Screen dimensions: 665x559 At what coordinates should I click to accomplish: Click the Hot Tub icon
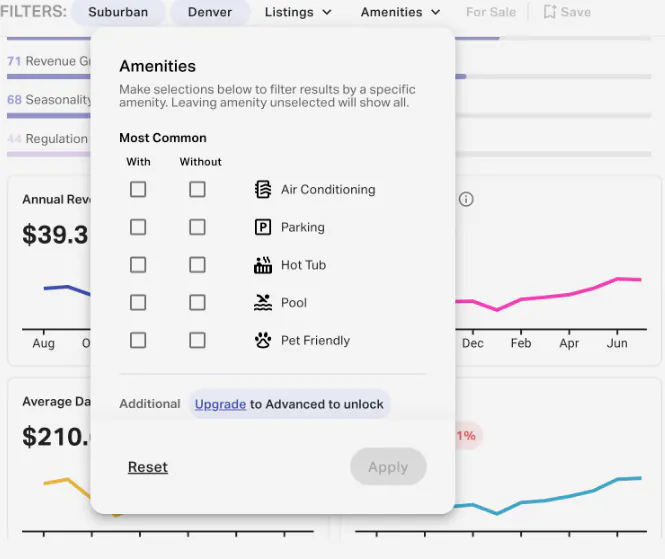point(263,265)
